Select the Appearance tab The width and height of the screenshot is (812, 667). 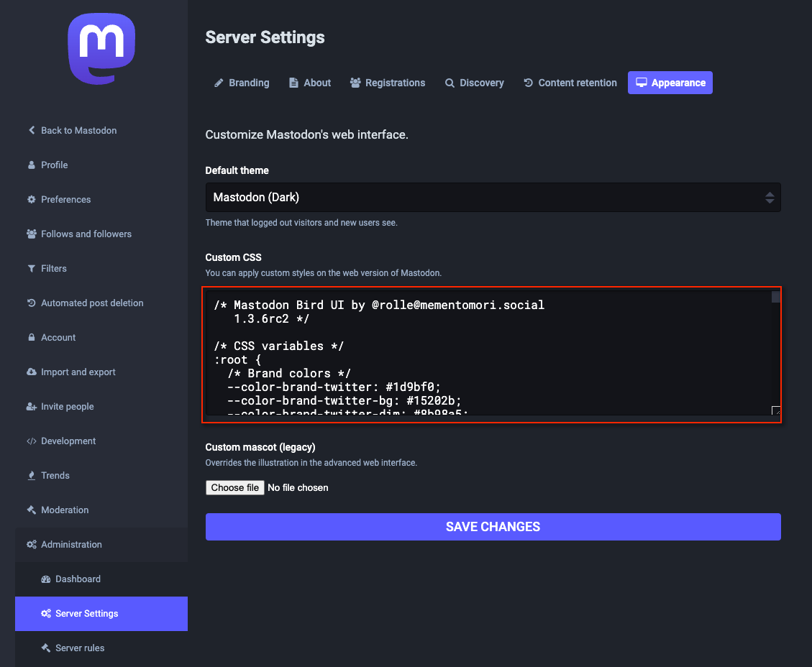(670, 83)
